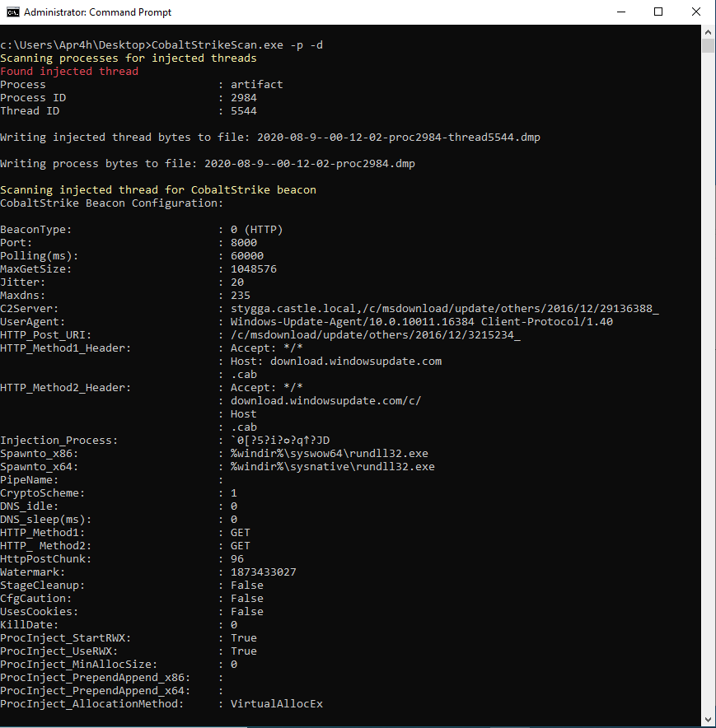Image resolution: width=716 pixels, height=728 pixels.
Task: Click the 'KillDate:' label
Action: [x=30, y=625]
